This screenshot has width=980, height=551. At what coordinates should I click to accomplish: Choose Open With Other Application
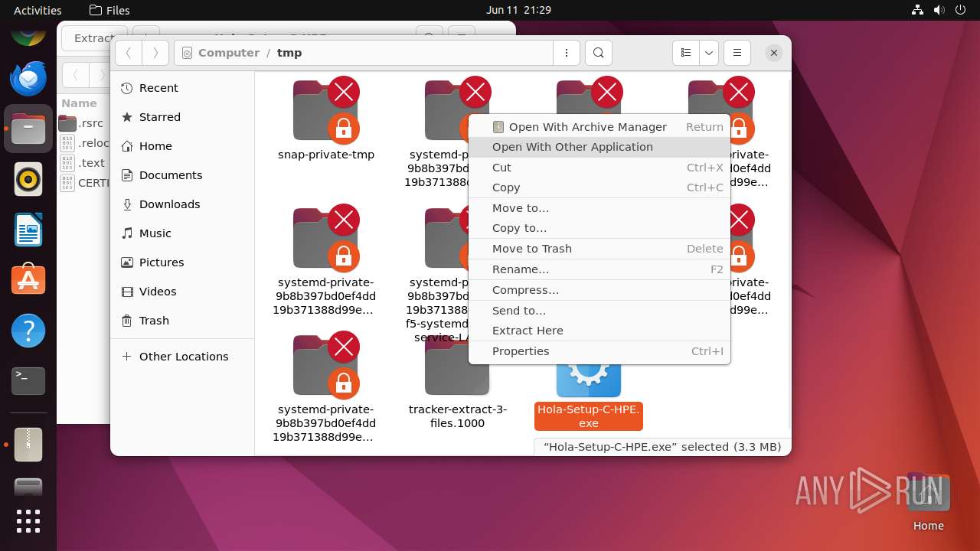pos(599,147)
